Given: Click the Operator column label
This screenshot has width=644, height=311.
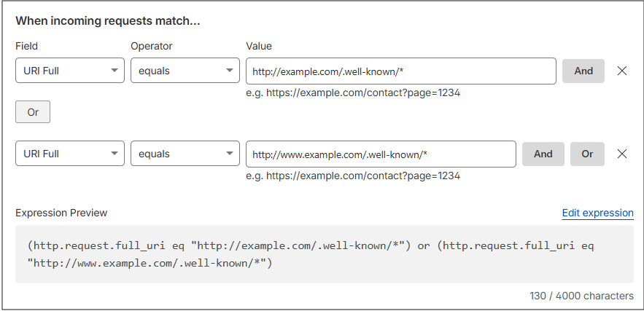Looking at the screenshot, I should click(x=152, y=46).
